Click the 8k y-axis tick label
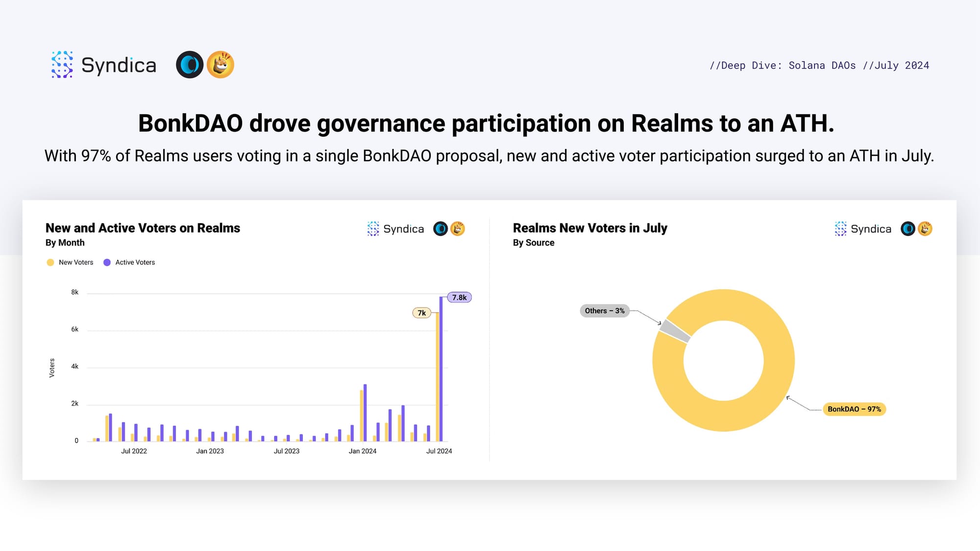The height and width of the screenshot is (551, 980). click(x=74, y=292)
